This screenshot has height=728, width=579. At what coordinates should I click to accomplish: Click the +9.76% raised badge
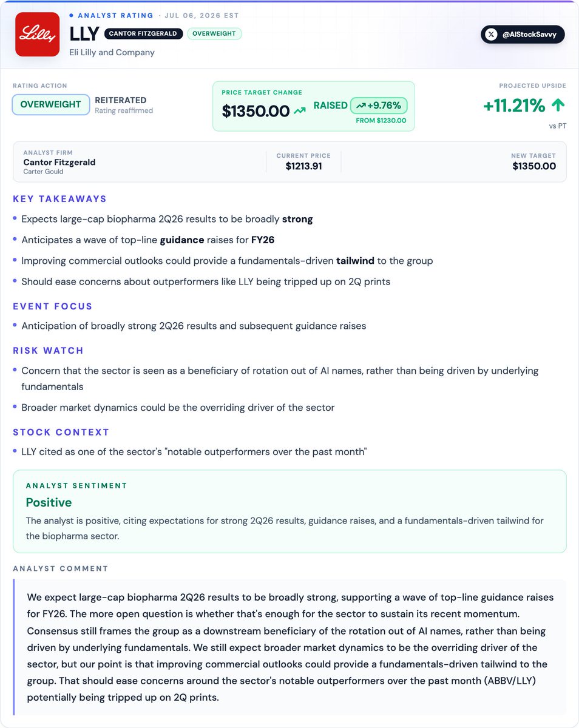[x=379, y=106]
